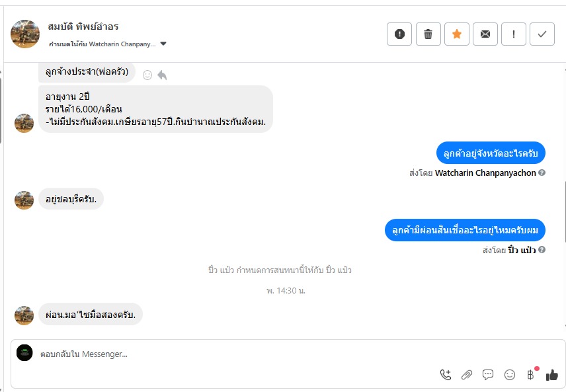This screenshot has width=566, height=392.
Task: Click the phone request icon
Action: (446, 375)
